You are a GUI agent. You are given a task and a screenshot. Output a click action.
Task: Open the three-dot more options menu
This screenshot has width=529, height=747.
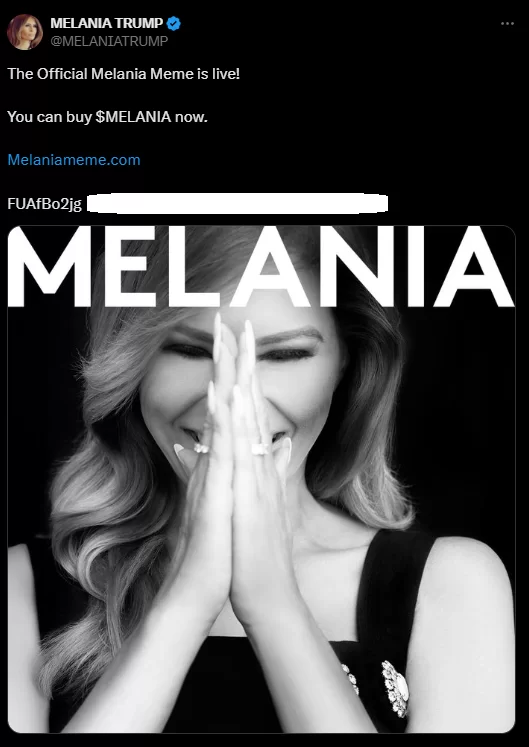point(507,23)
